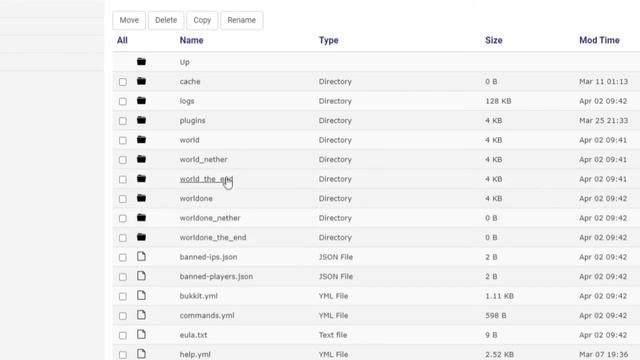Select all files via All header

122,40
